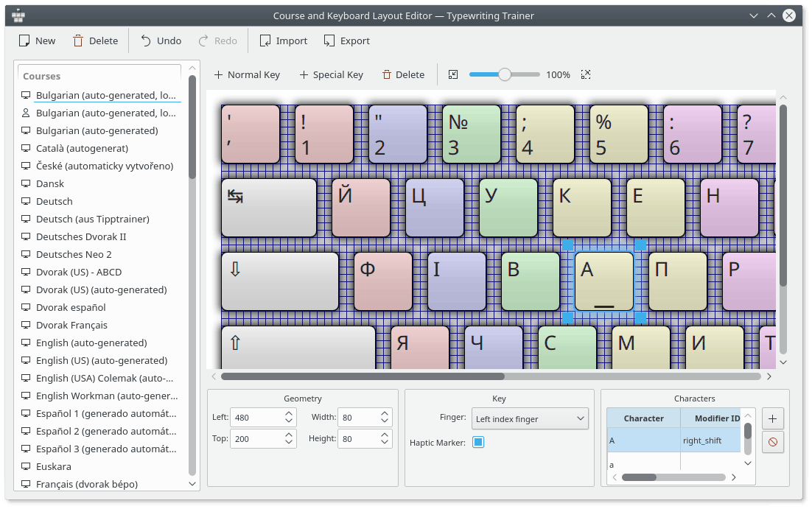The height and width of the screenshot is (509, 812).
Task: Select the Tab special key
Action: (269, 208)
